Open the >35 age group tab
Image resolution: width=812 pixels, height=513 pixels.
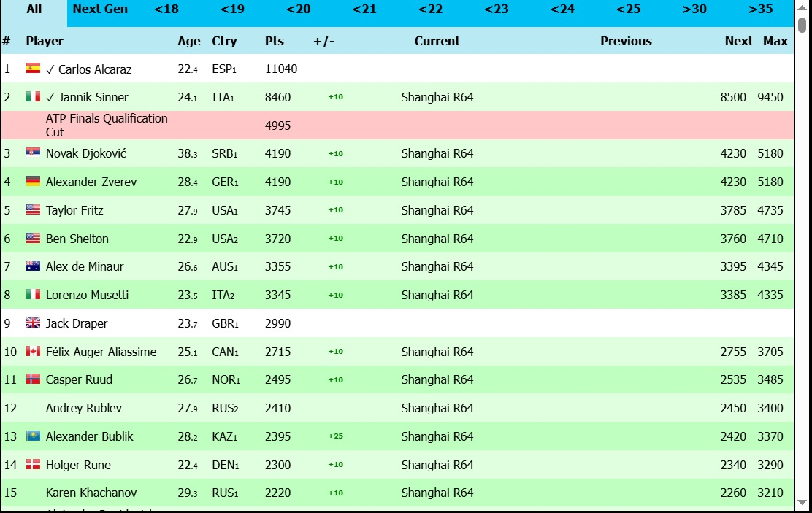[760, 9]
